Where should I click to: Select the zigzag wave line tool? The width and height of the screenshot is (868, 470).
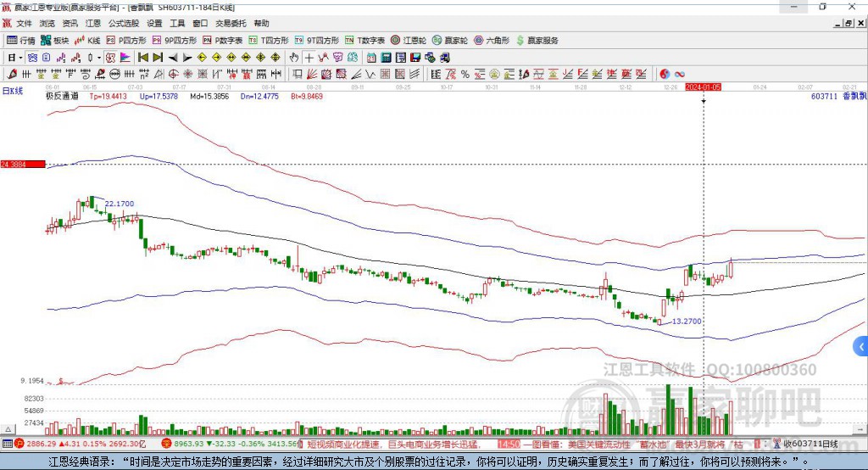(371, 75)
